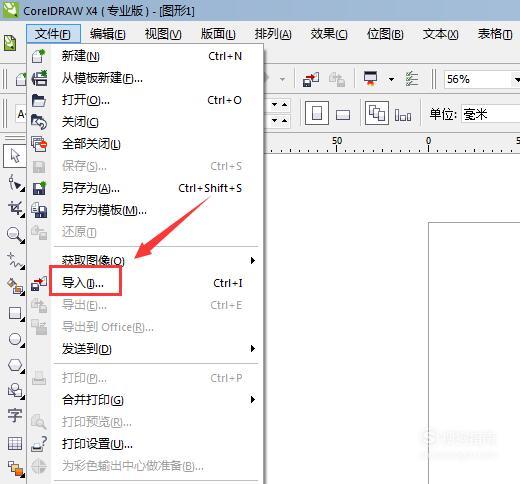
Task: Open the 视图(V) menu
Action: point(163,34)
